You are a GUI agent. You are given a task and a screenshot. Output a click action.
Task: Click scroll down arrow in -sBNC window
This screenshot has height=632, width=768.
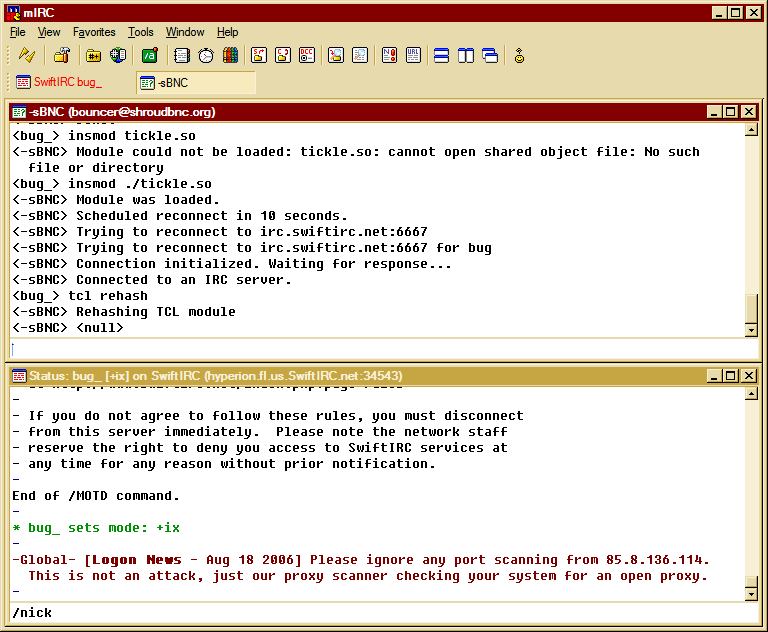pos(751,330)
